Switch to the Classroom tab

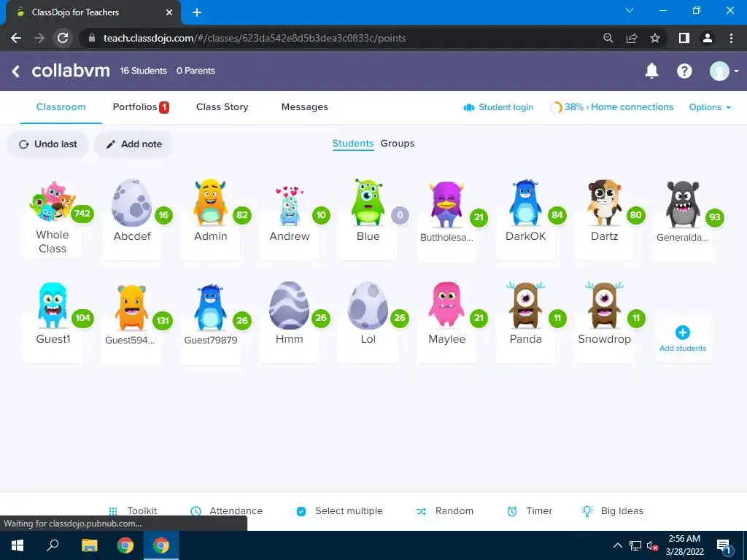coord(61,107)
